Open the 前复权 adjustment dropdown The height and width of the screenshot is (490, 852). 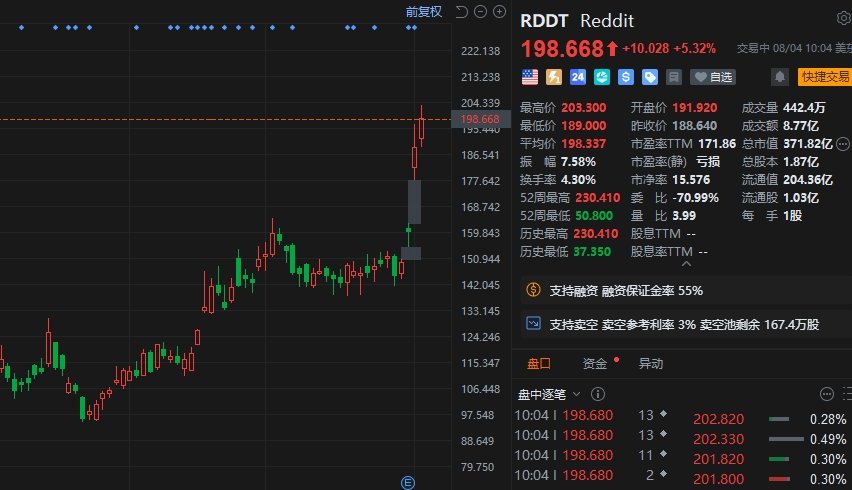[424, 11]
